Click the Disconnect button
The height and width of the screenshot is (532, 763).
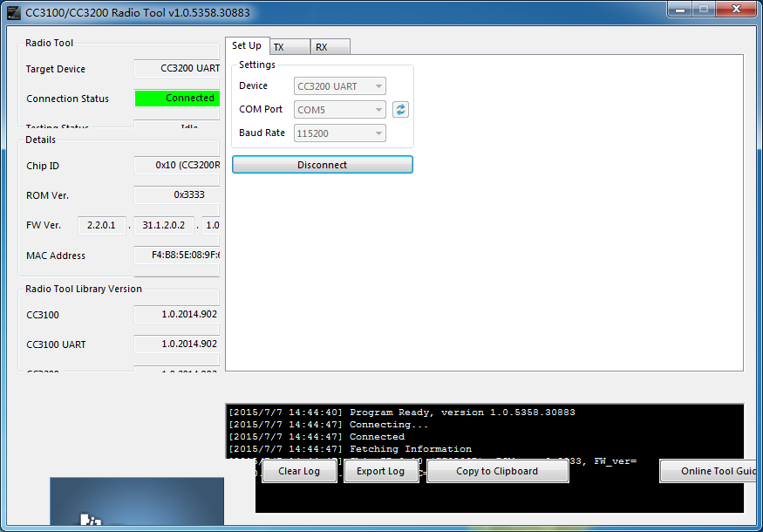click(322, 165)
